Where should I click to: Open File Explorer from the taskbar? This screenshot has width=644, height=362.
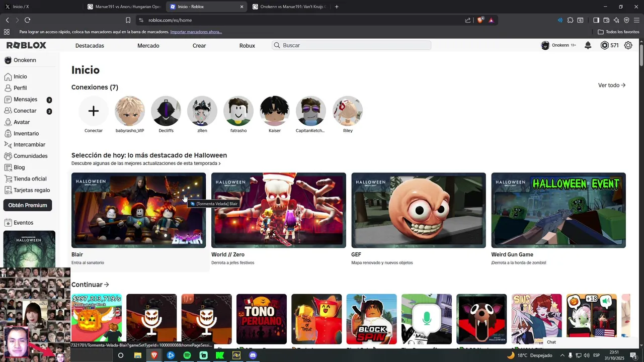[137, 355]
